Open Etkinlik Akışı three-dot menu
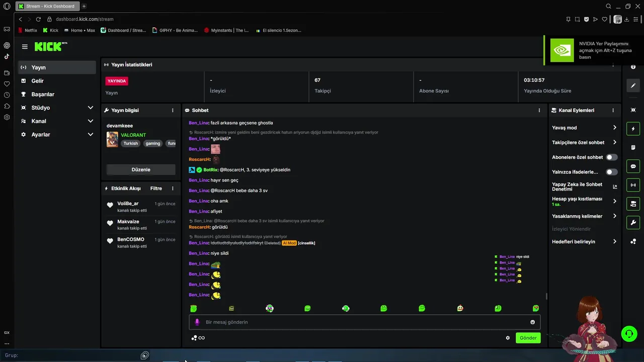 (x=173, y=189)
